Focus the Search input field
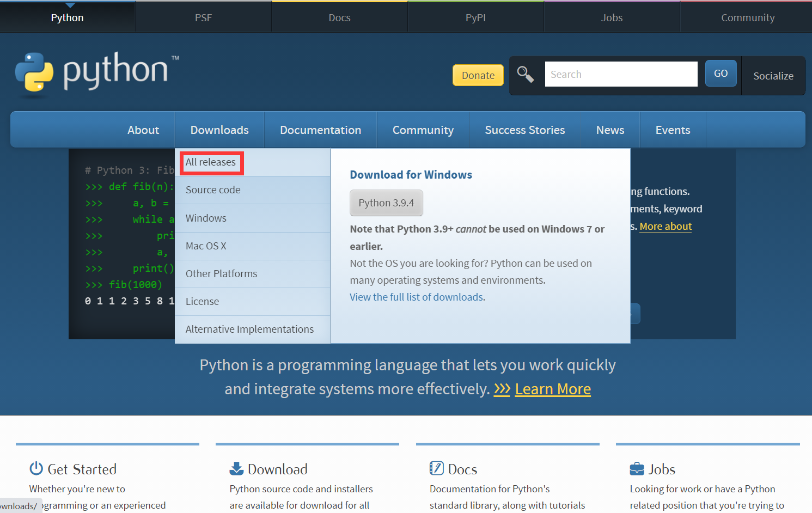This screenshot has height=513, width=812. 621,74
